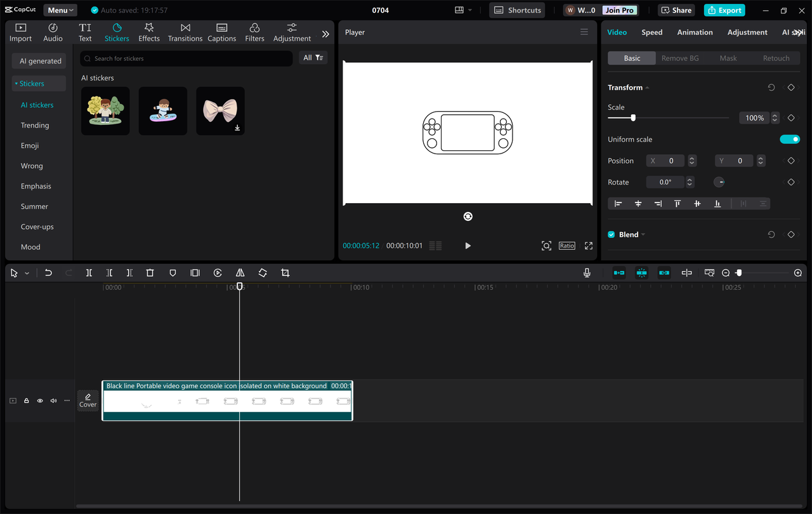Open the All sticker filter dropdown

click(313, 58)
